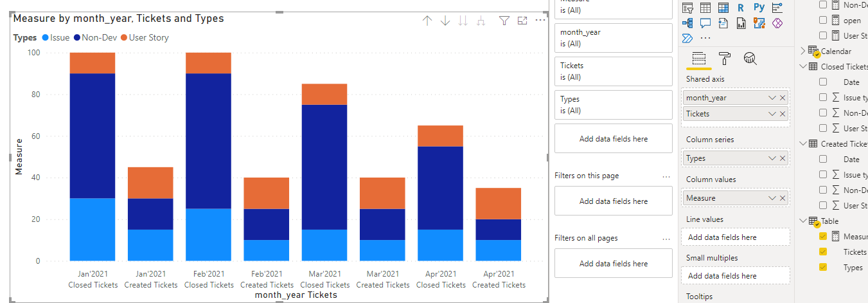
Task: Open Filters on all pages options
Action: (x=666, y=238)
